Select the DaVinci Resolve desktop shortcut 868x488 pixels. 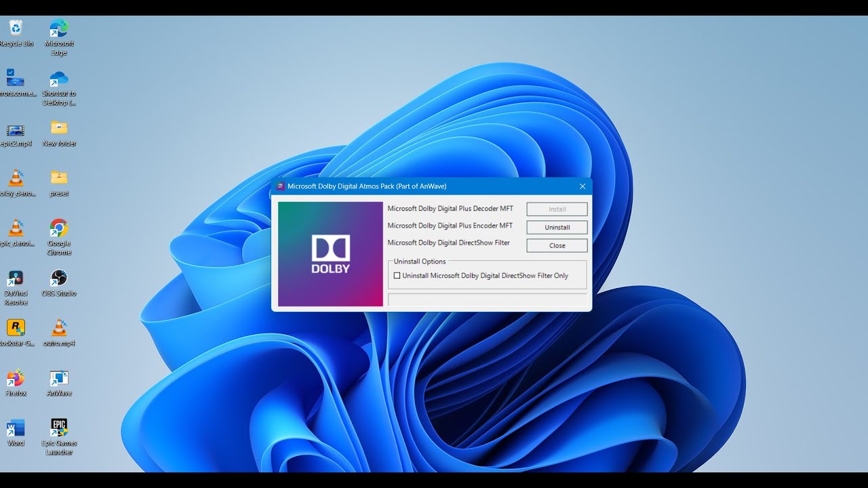pyautogui.click(x=15, y=287)
